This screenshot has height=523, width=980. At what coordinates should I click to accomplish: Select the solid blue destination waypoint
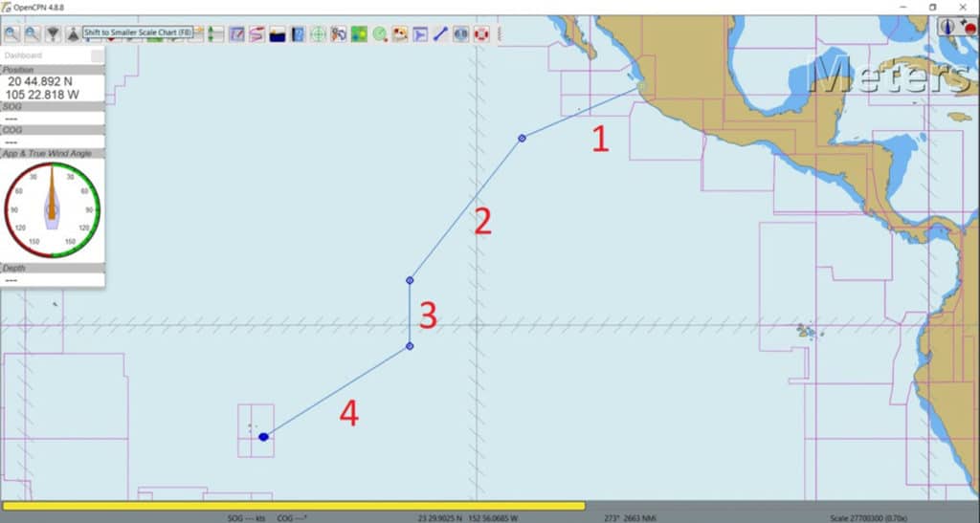tap(264, 437)
